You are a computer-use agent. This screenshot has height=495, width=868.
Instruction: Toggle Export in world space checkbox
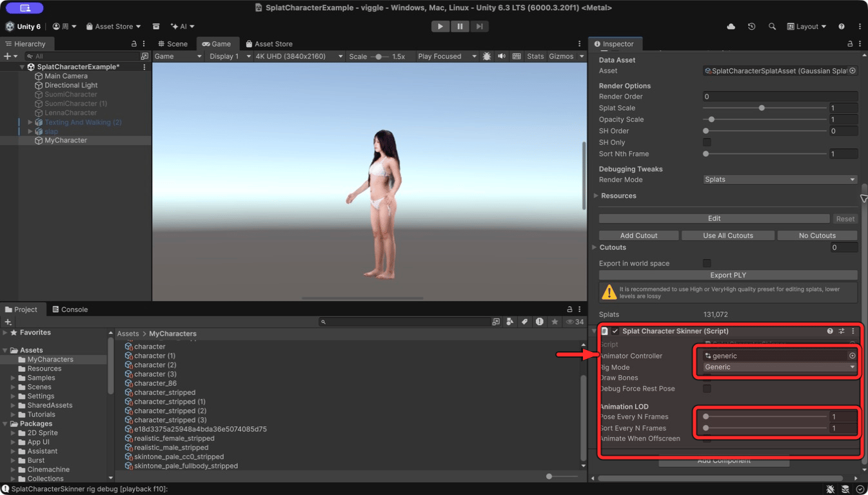click(707, 263)
